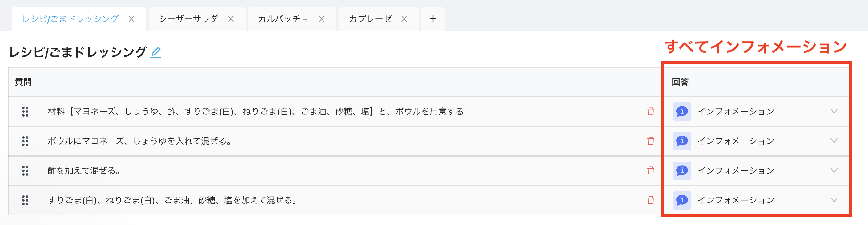Switch to the カルパッチョ tab
The height and width of the screenshot is (225, 868).
click(x=283, y=19)
